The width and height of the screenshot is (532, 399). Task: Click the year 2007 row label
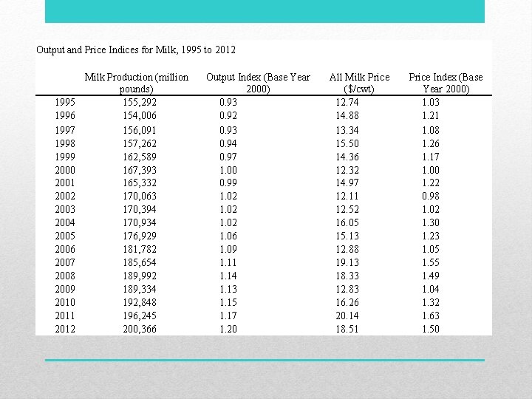coord(65,262)
